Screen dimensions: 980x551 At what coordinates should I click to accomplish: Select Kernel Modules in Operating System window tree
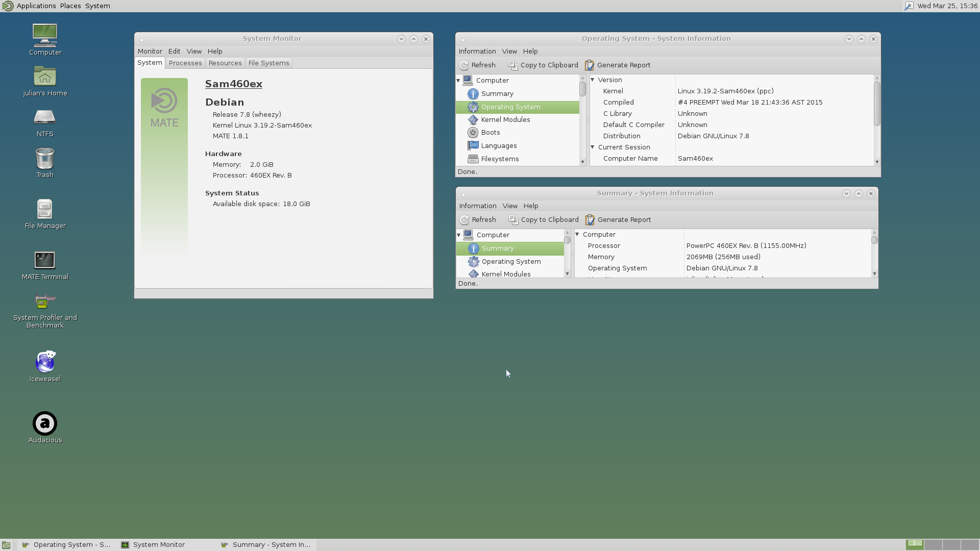pyautogui.click(x=505, y=120)
